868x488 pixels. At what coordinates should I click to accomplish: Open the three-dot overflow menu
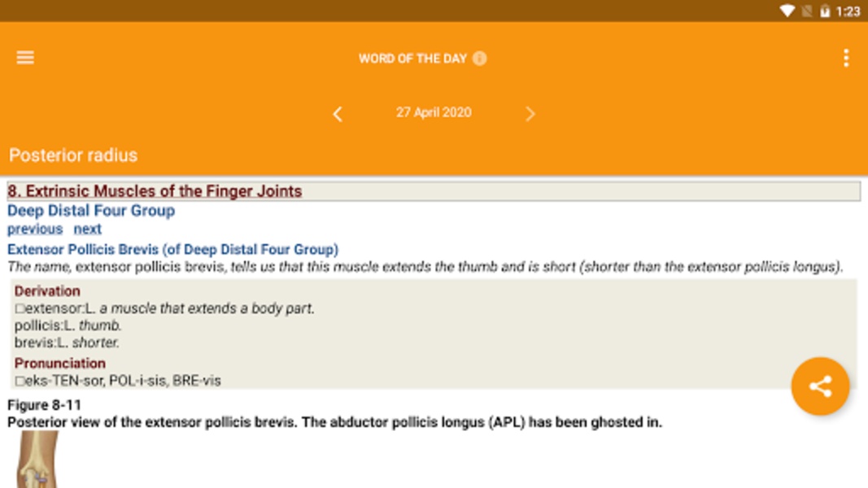(846, 58)
